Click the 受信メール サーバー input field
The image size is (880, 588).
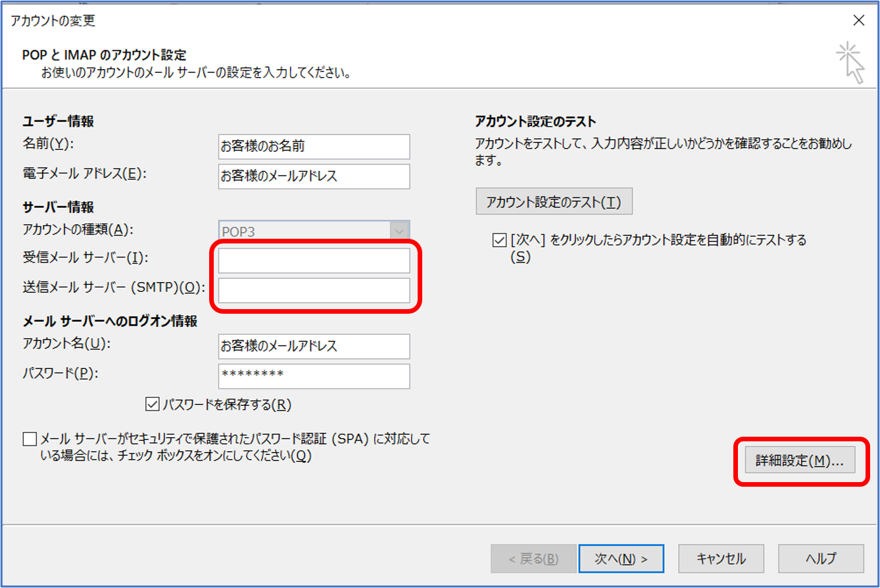[314, 260]
